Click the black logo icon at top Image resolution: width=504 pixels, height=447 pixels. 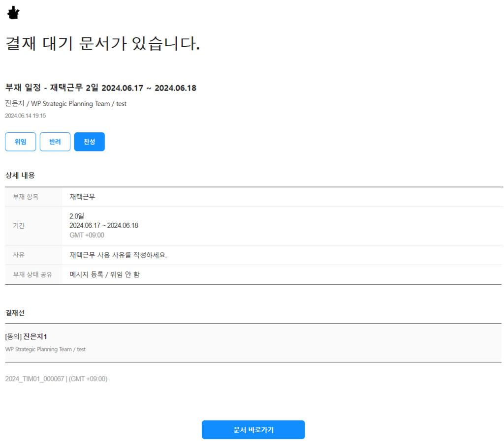tap(13, 14)
